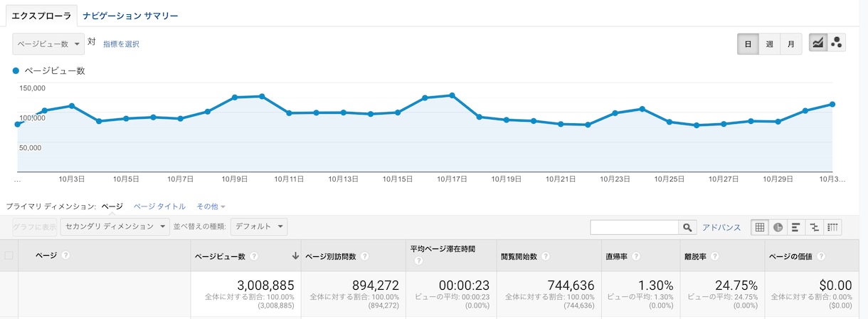Click the グラフに表示 button

tap(35, 227)
